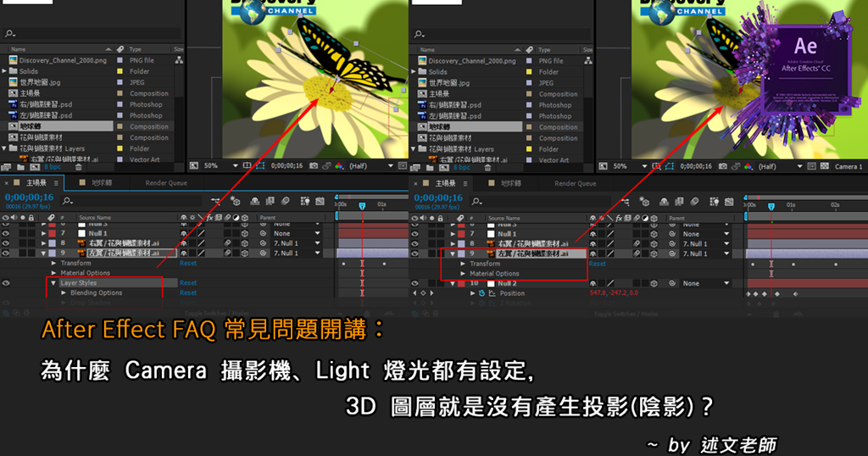
Task: Enable Frame Blending icon in the left timeline
Action: (270, 201)
